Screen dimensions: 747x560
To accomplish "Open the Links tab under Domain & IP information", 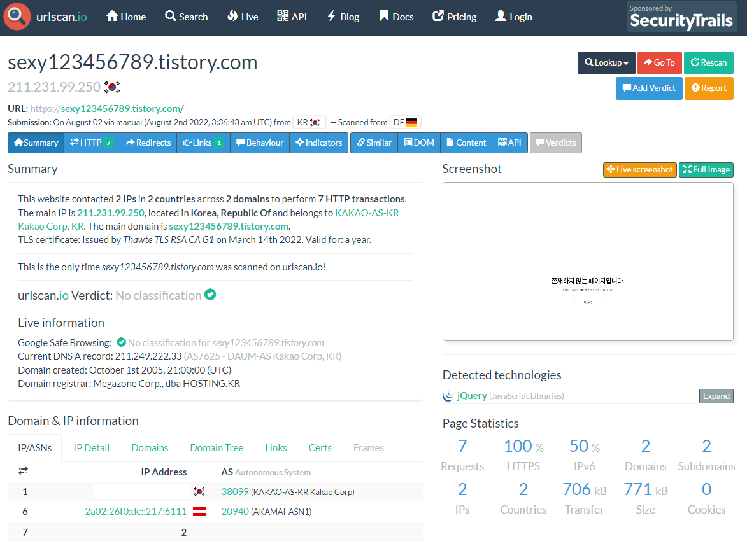I will (x=276, y=447).
